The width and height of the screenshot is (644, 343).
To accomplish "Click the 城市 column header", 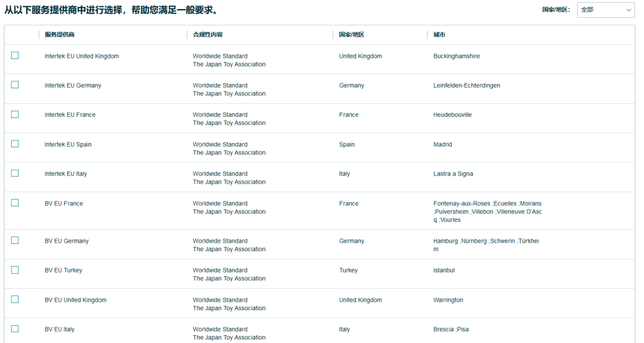I will coord(439,35).
